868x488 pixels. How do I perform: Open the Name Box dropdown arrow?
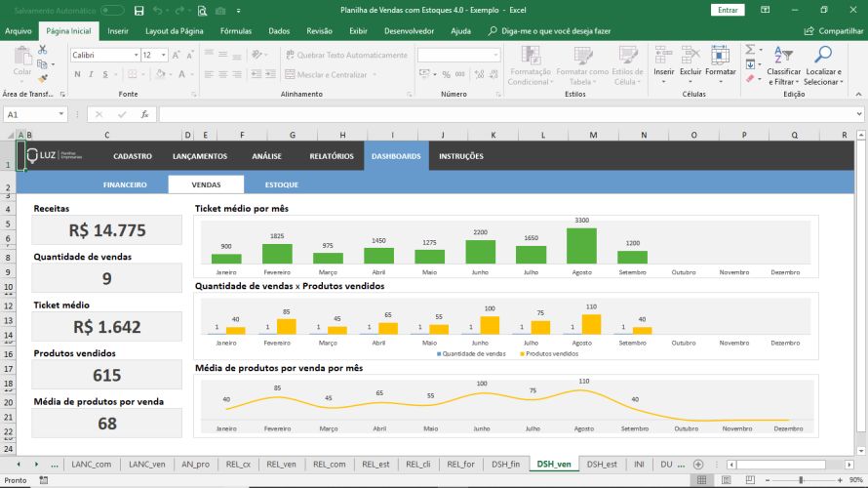pyautogui.click(x=60, y=114)
